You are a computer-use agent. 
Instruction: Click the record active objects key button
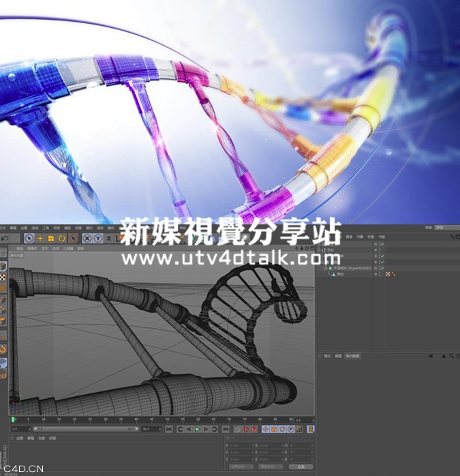[237, 429]
